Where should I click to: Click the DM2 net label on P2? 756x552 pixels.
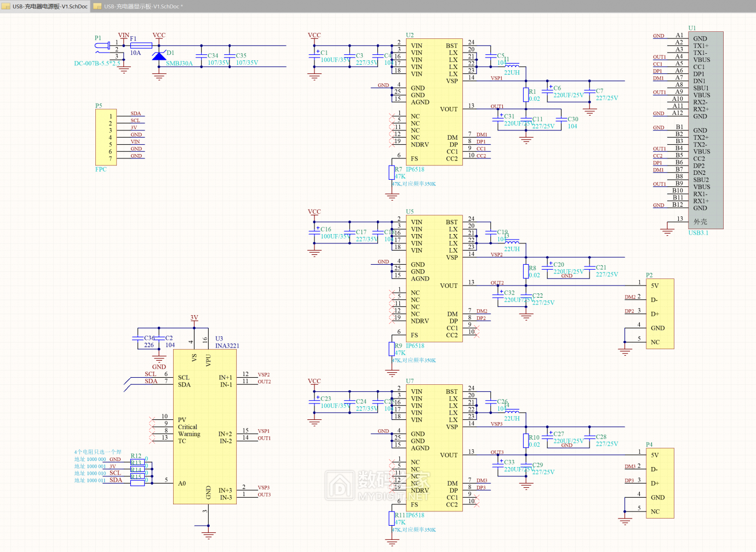pyautogui.click(x=630, y=297)
